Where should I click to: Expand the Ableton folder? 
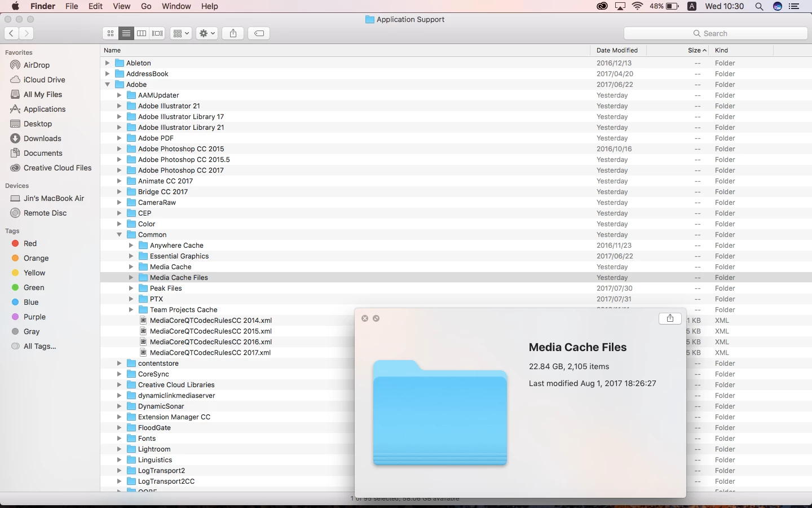click(107, 63)
